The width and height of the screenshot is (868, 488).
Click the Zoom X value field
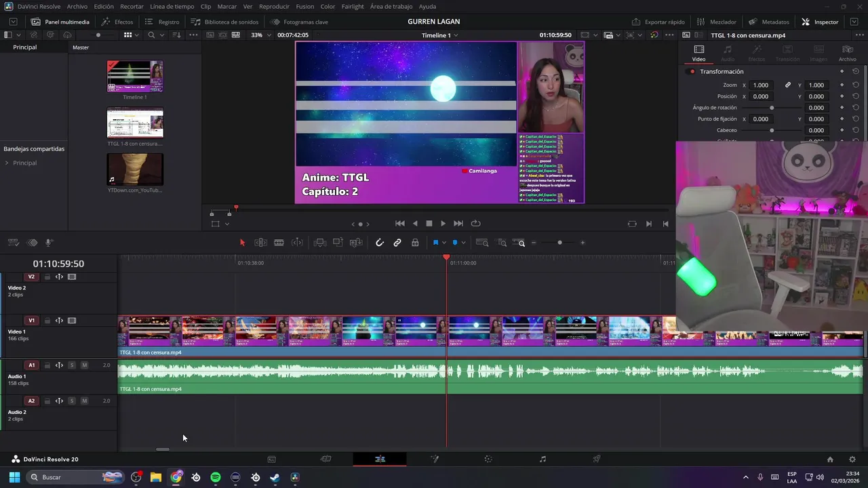[761, 85]
